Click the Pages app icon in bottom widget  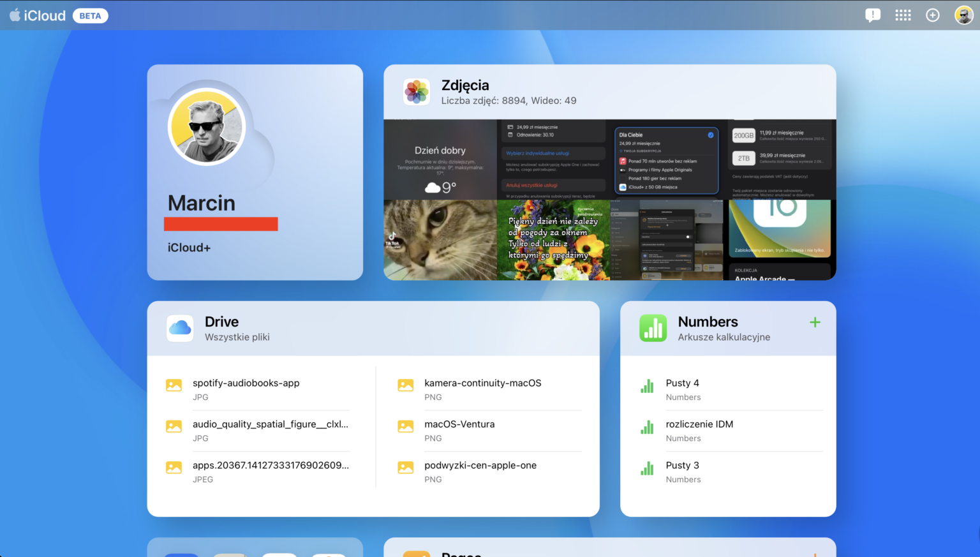(417, 554)
